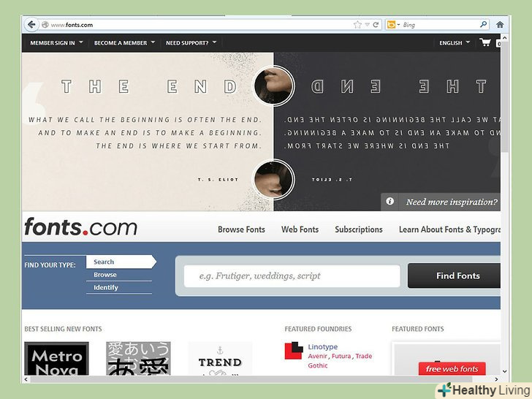
Task: Click the Bing search engine icon
Action: 391,25
